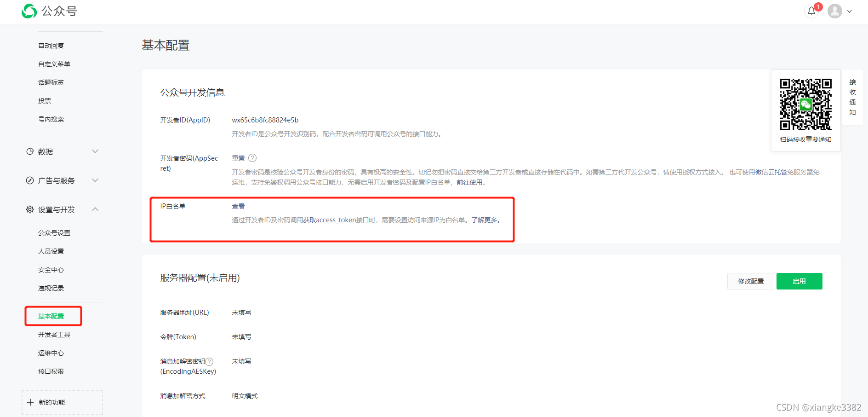Click the QR code image
The height and width of the screenshot is (417, 868).
point(805,104)
